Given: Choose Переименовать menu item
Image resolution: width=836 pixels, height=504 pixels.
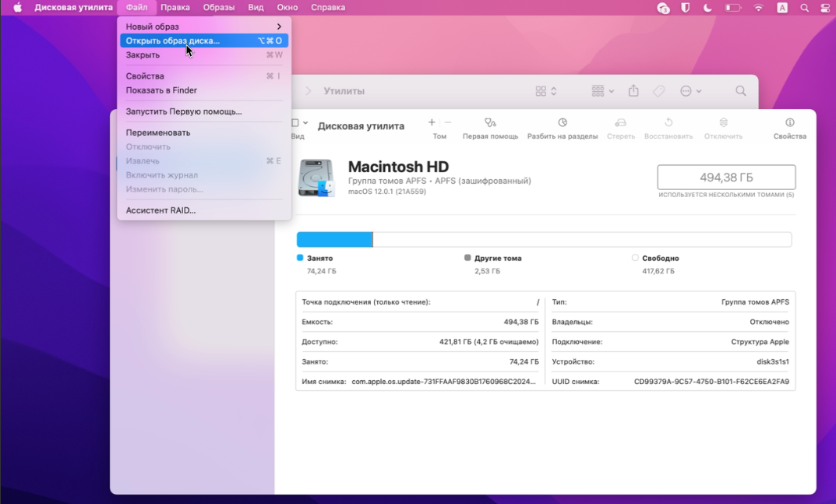Looking at the screenshot, I should (x=203, y=132).
